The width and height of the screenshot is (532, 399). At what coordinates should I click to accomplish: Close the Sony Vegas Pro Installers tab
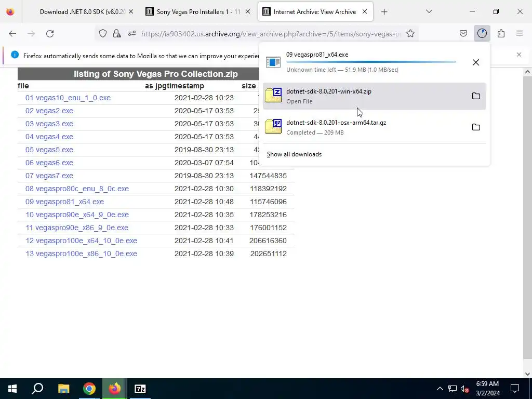(x=248, y=12)
